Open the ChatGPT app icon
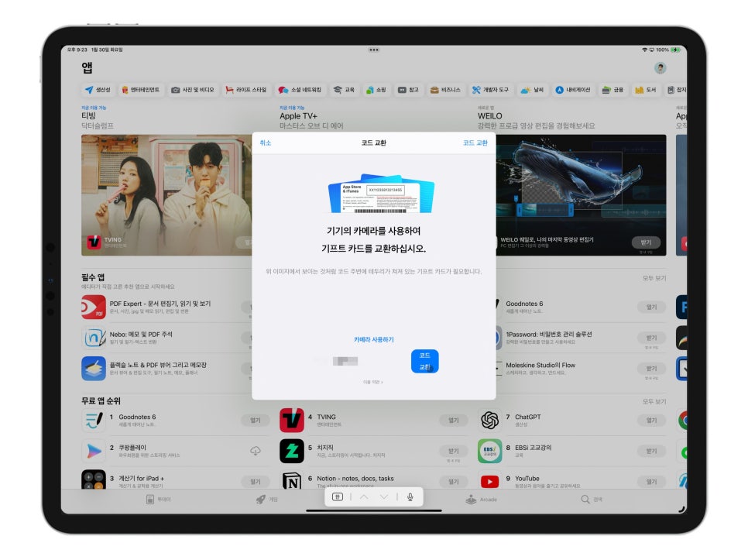 (x=490, y=421)
